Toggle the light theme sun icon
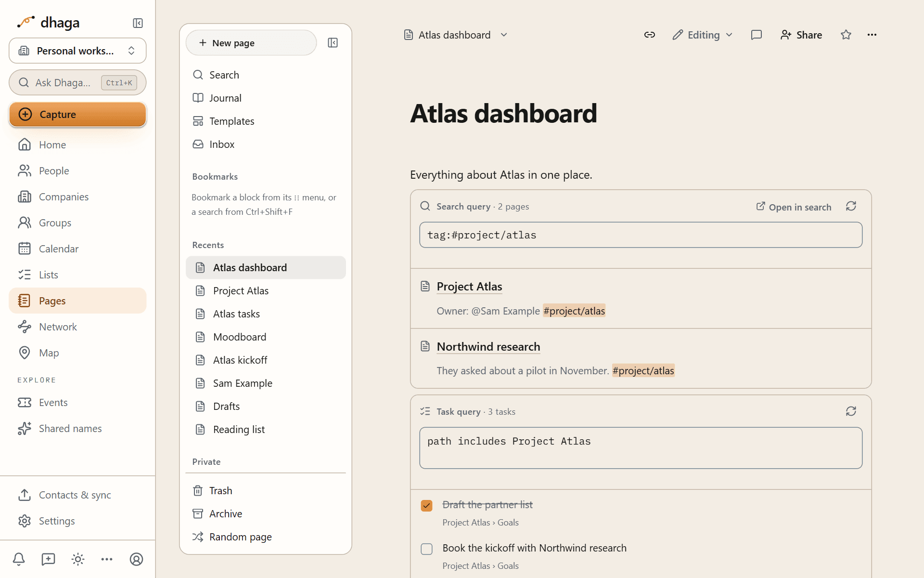924x578 pixels. click(78, 559)
